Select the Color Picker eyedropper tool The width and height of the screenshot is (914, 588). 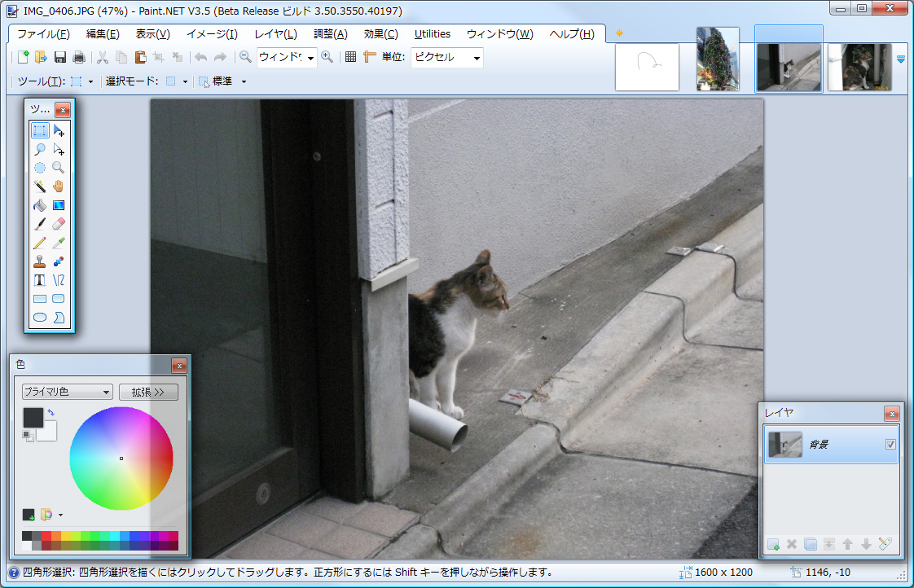click(x=59, y=242)
